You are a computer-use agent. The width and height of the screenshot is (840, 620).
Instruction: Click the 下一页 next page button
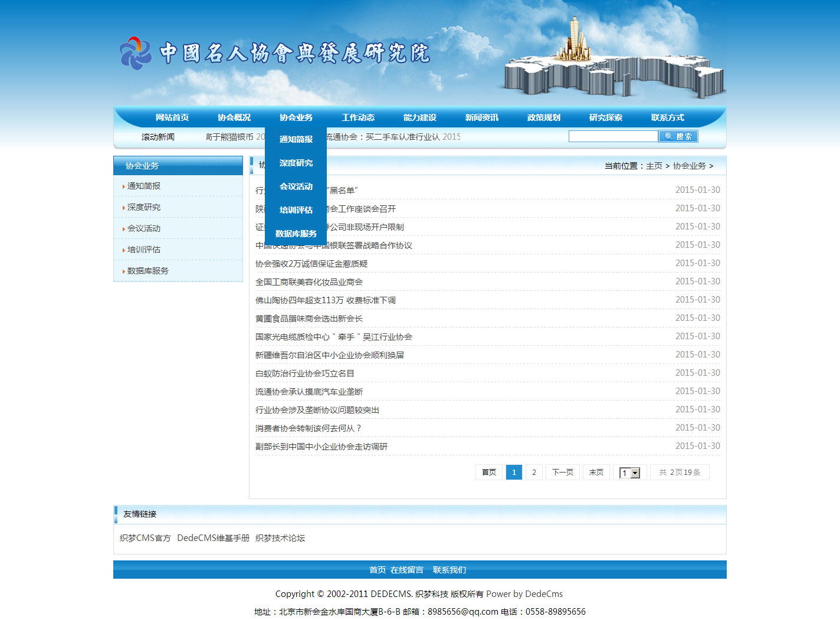tap(563, 473)
